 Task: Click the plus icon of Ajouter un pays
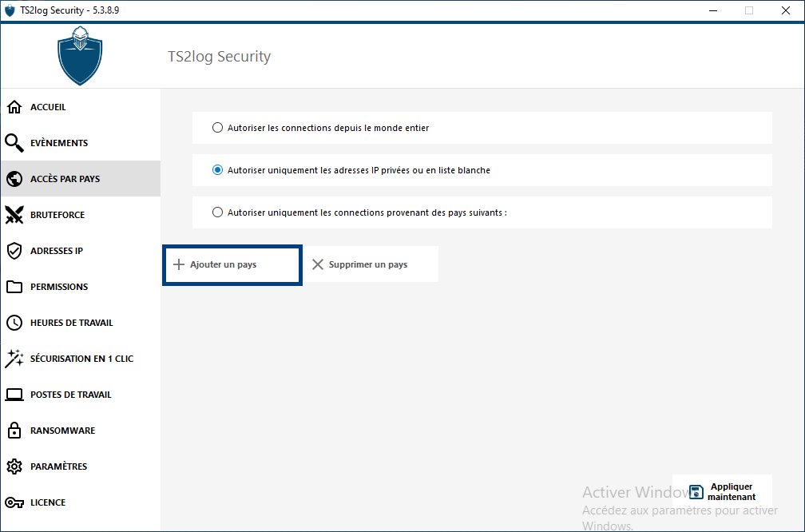tap(179, 264)
